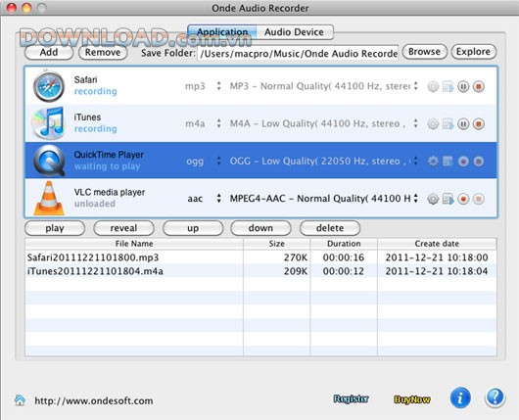This screenshot has height=420, width=519.
Task: Switch to the Audio Device tab
Action: click(294, 32)
